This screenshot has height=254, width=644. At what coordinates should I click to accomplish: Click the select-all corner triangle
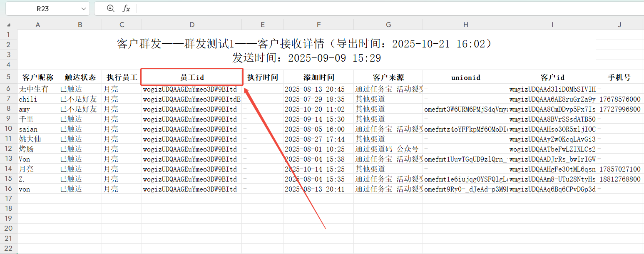pyautogui.click(x=9, y=25)
